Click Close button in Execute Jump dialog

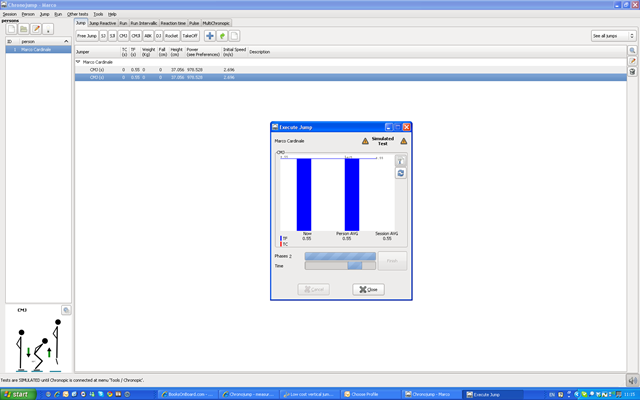pyautogui.click(x=368, y=289)
